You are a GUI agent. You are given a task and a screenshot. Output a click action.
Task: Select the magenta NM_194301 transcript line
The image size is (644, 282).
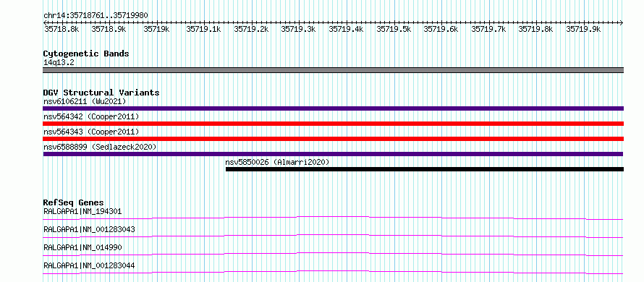pyautogui.click(x=334, y=218)
